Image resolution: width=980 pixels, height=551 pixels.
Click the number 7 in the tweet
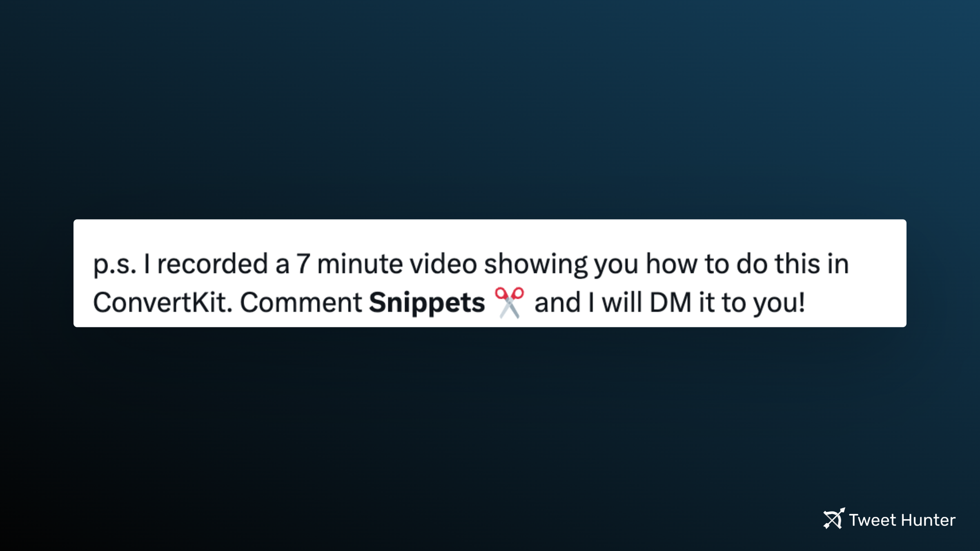tap(303, 264)
